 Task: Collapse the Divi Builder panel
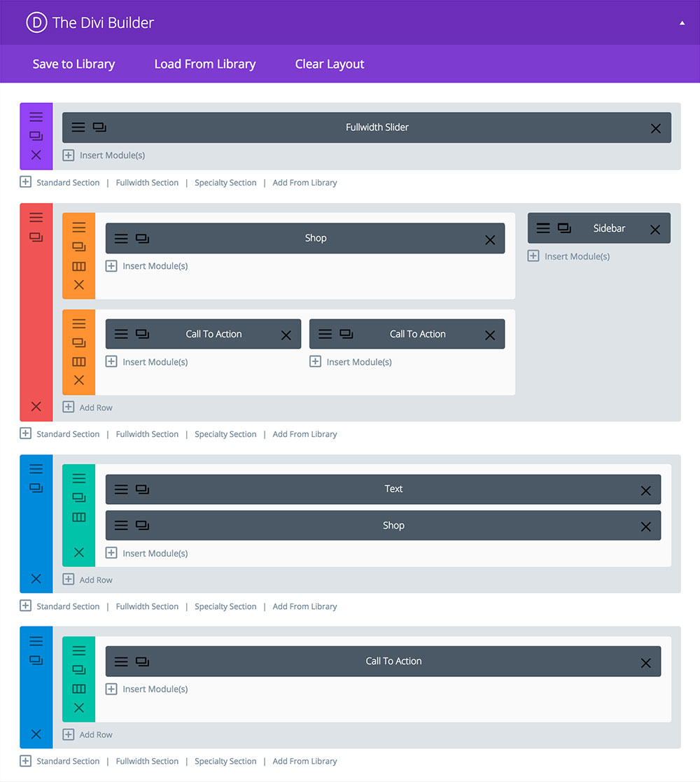point(680,22)
